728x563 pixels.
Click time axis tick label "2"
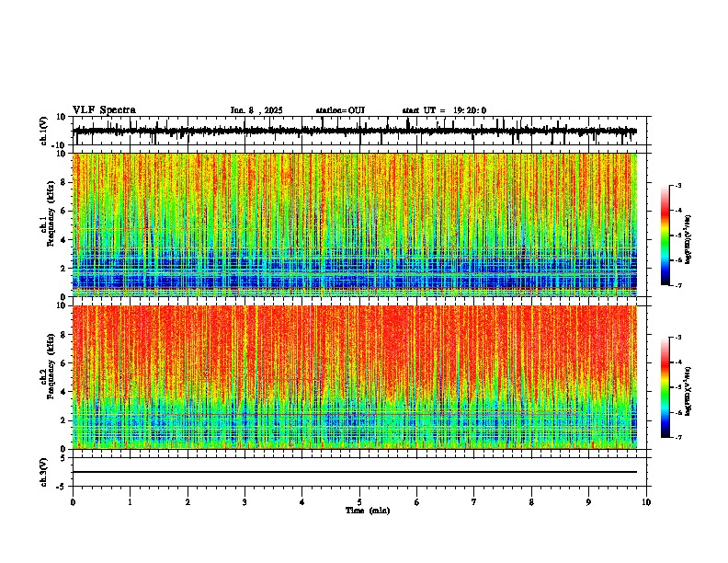188,502
